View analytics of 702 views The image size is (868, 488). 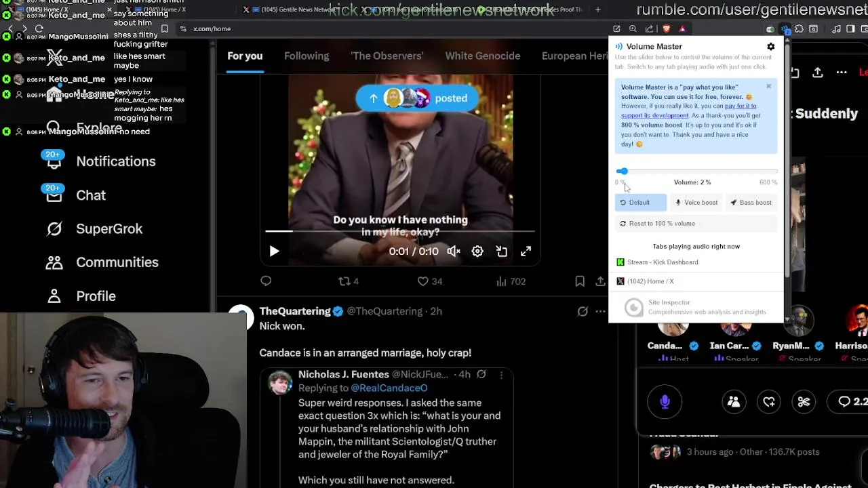point(511,281)
